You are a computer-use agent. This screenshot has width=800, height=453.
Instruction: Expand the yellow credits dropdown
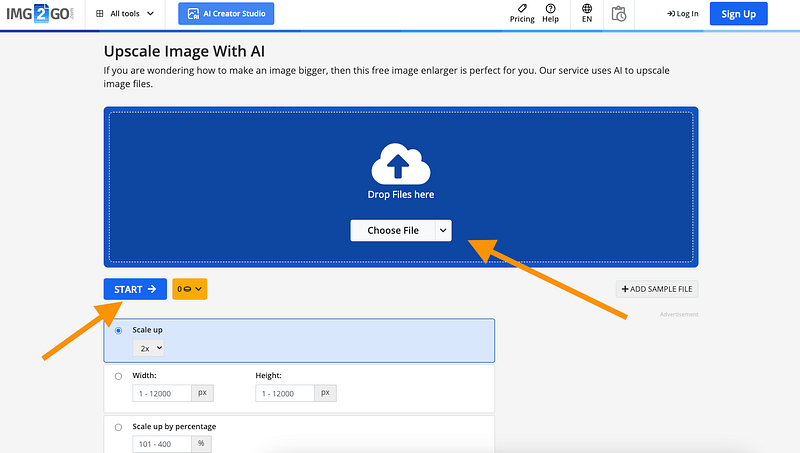(x=189, y=289)
